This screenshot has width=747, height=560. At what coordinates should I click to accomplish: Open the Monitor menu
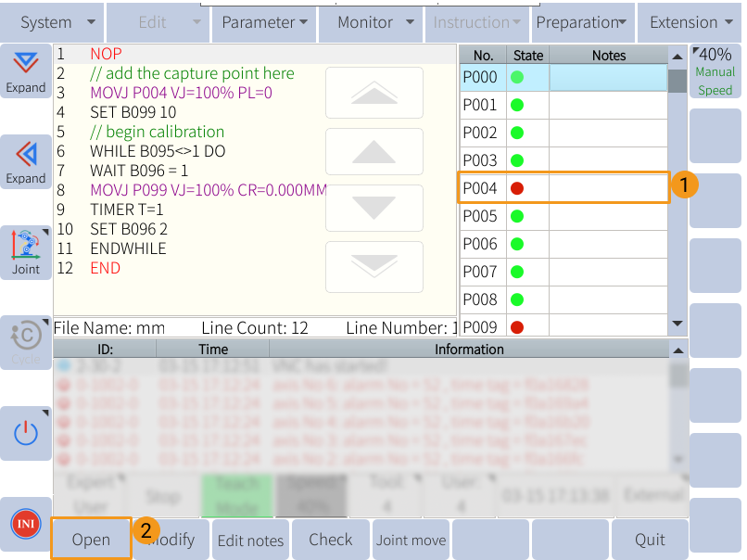coord(372,22)
